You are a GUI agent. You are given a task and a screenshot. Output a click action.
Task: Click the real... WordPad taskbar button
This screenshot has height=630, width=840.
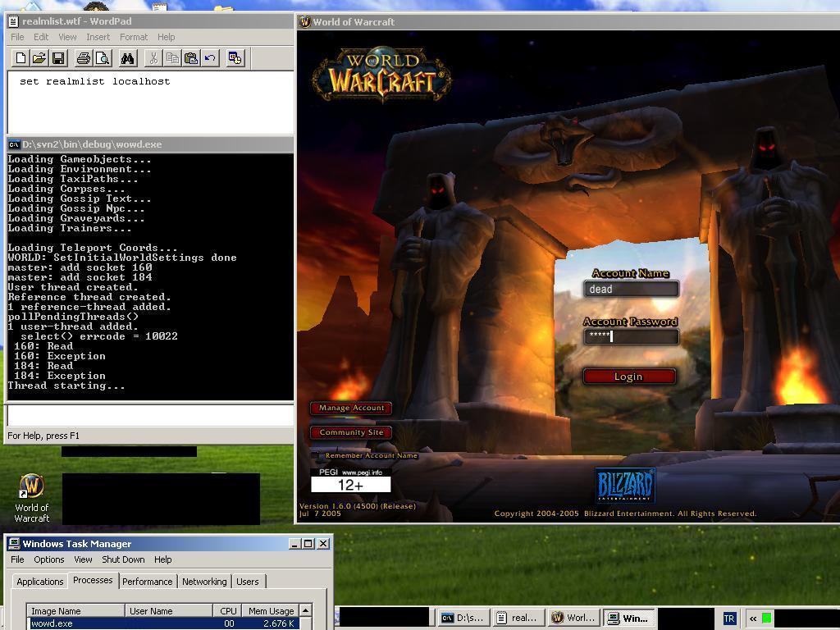tap(518, 618)
